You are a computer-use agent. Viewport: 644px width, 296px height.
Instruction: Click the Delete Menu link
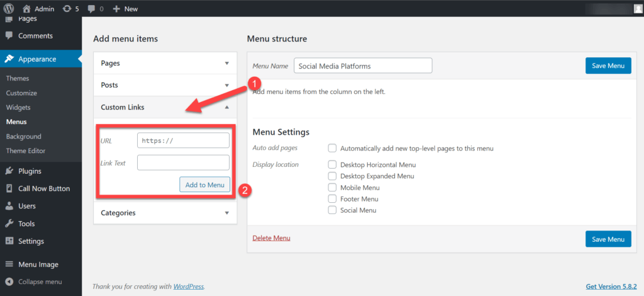pyautogui.click(x=272, y=238)
